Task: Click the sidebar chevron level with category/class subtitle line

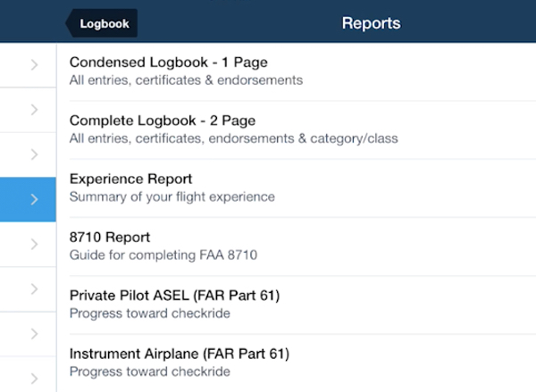Action: pyautogui.click(x=34, y=154)
